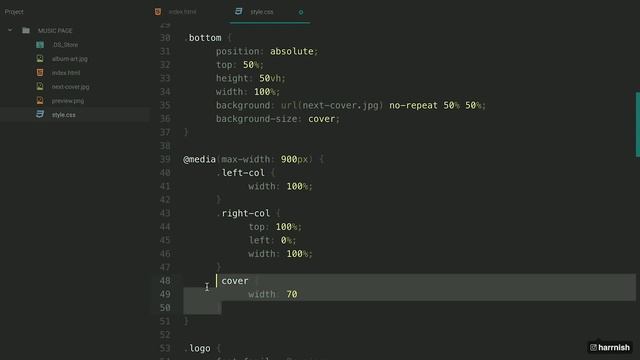Click 'url(next-cover.jpg)' on line 35
Image resolution: width=640 pixels, height=360 pixels.
pos(332,105)
